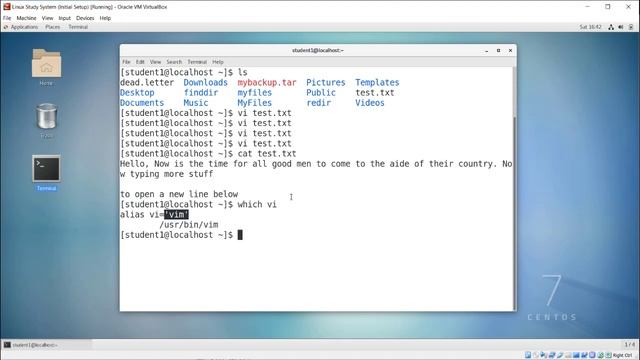Open the terminal window Help menu

pos(218,62)
